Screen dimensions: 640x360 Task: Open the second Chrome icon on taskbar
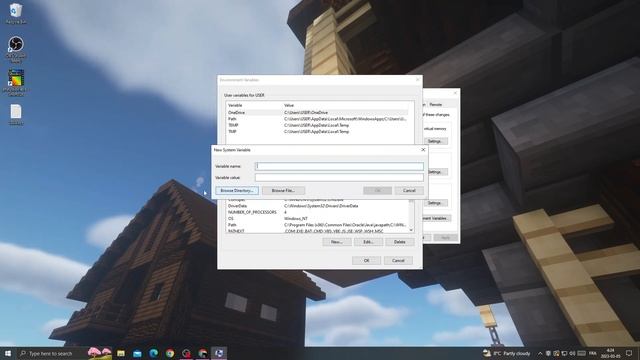coord(202,353)
